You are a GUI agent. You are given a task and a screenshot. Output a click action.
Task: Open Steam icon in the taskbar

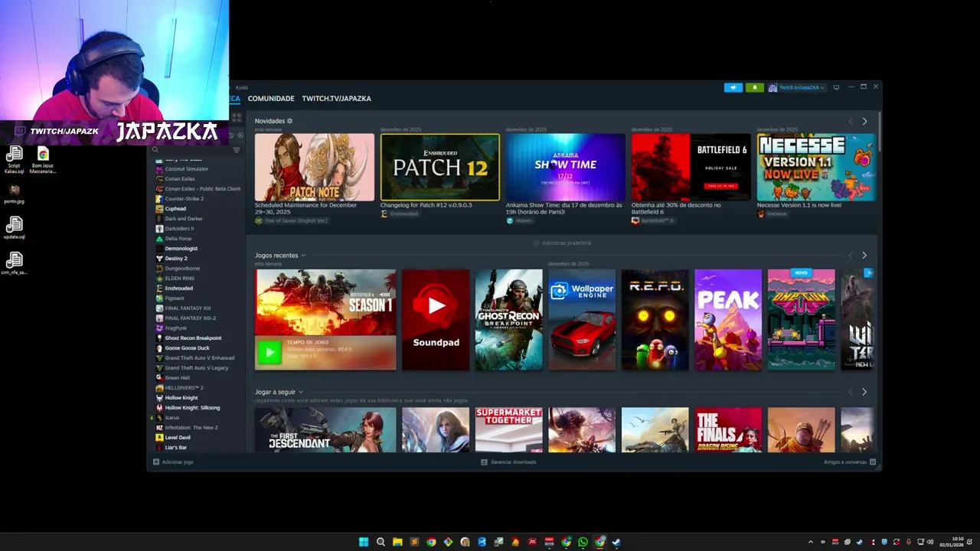tap(616, 542)
